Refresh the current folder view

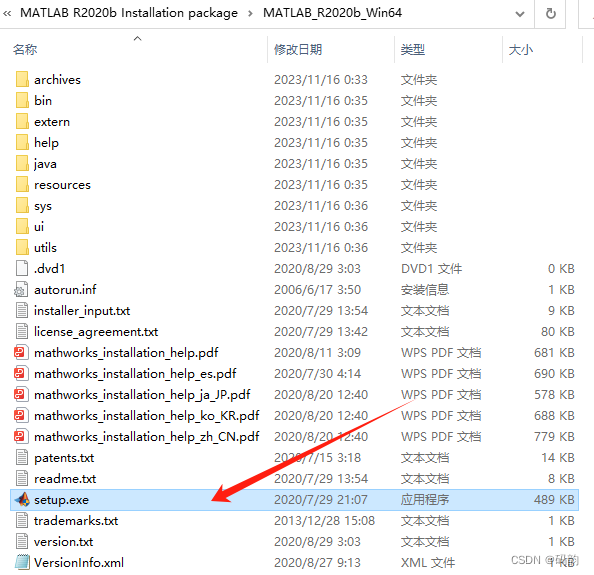pyautogui.click(x=550, y=14)
